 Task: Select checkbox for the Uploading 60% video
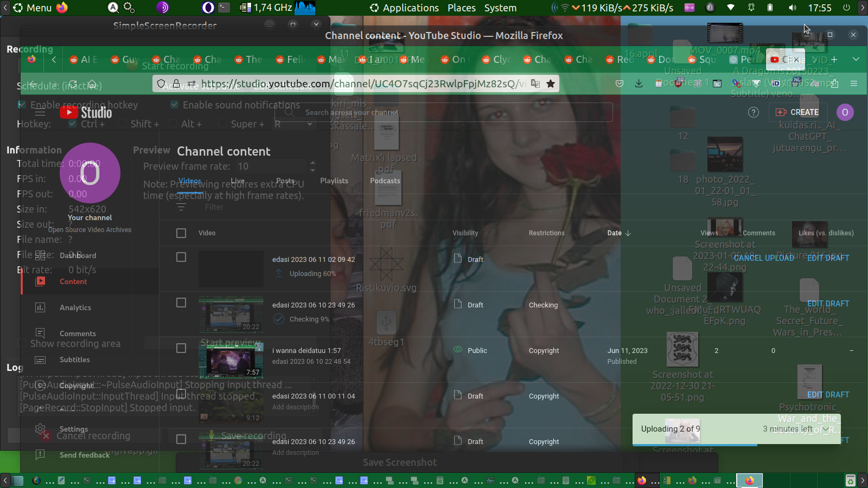(181, 257)
